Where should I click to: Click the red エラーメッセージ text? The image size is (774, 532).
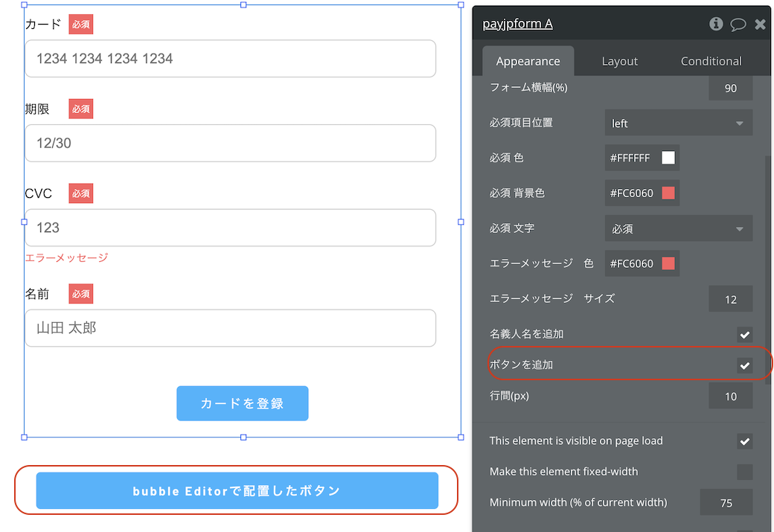[67, 257]
